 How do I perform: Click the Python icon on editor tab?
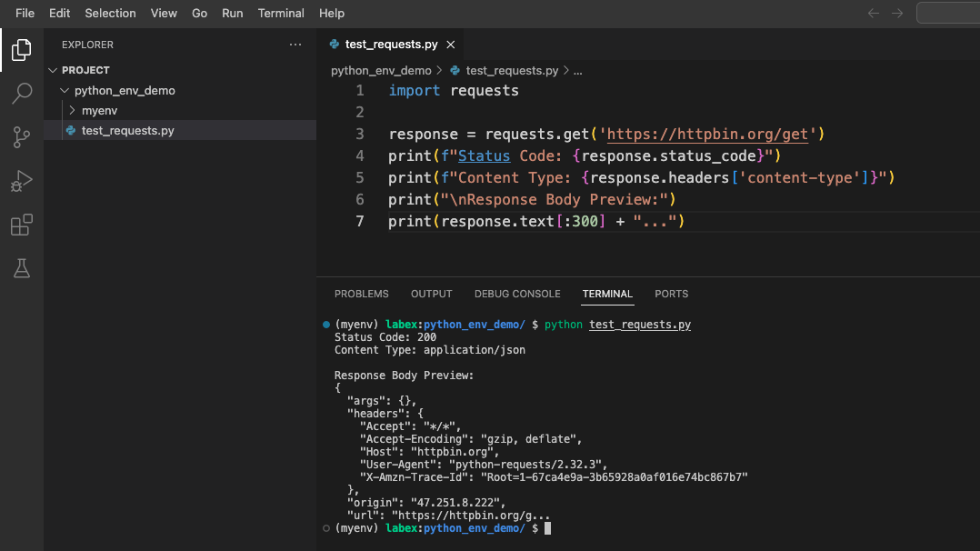[335, 45]
